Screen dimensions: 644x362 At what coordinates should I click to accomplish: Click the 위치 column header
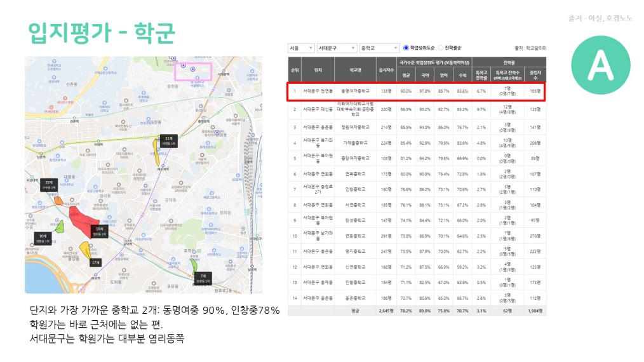318,70
